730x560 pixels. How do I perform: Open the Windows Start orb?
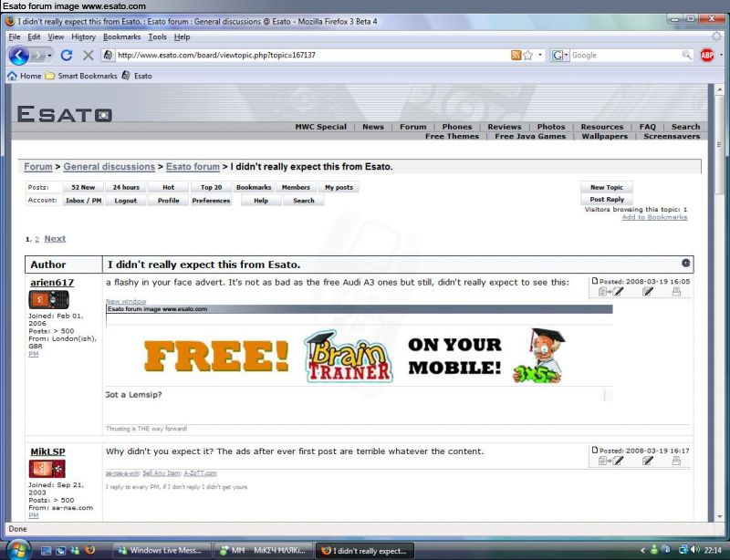[18, 549]
